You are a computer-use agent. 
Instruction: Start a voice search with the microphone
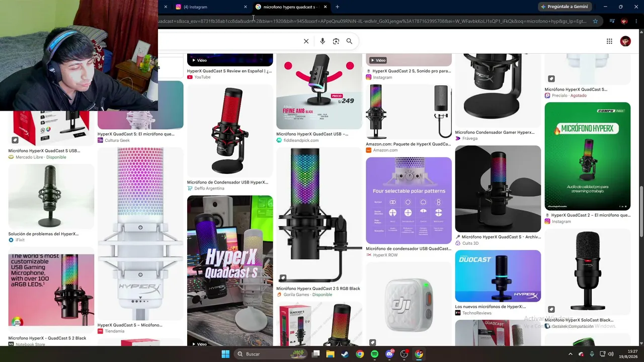pyautogui.click(x=323, y=41)
